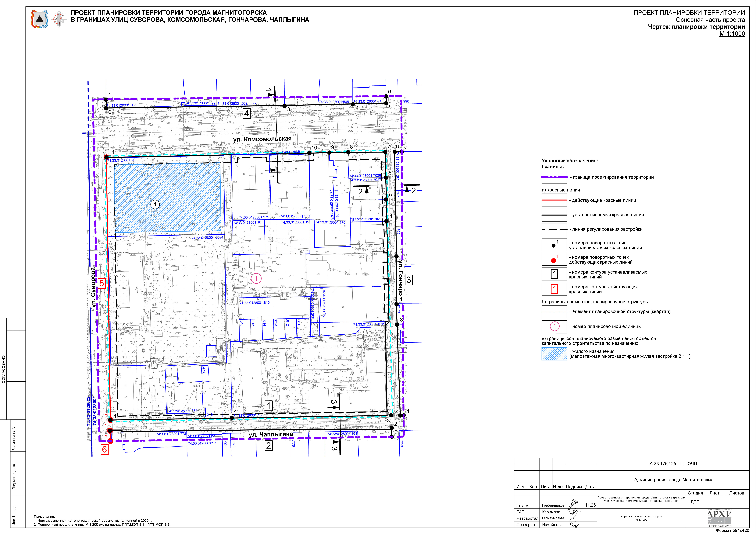Click the Magnitogorsk coat of arms emblem
Image resolution: width=756 pixels, height=534 pixels.
pos(40,19)
